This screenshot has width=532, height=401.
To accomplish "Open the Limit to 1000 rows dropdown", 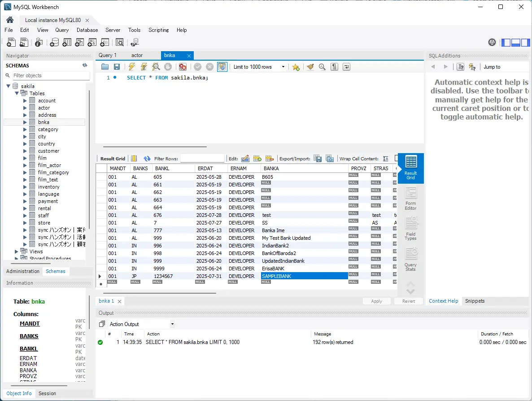I will [x=259, y=67].
